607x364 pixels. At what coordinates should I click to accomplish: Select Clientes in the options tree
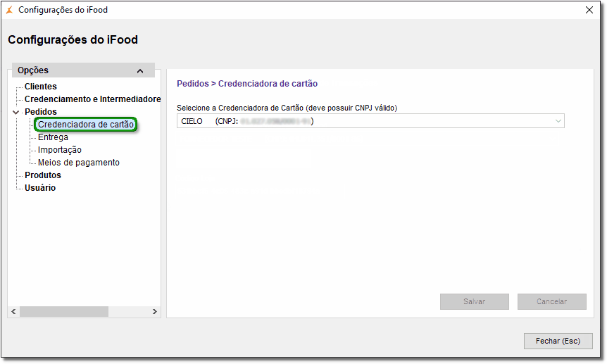(41, 87)
